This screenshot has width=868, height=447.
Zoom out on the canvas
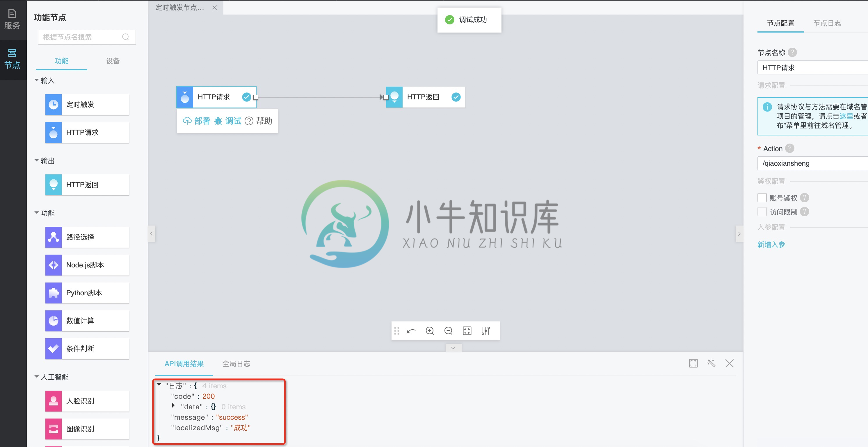(x=448, y=331)
